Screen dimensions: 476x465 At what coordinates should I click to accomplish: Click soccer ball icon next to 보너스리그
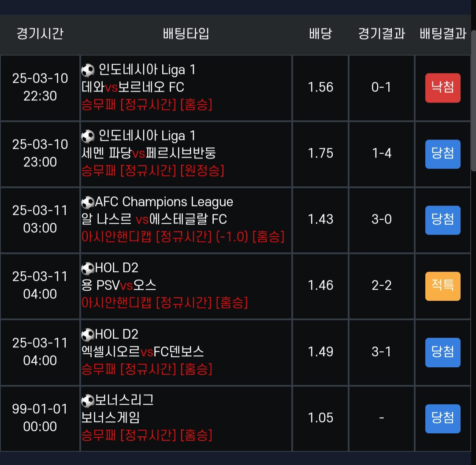(88, 401)
